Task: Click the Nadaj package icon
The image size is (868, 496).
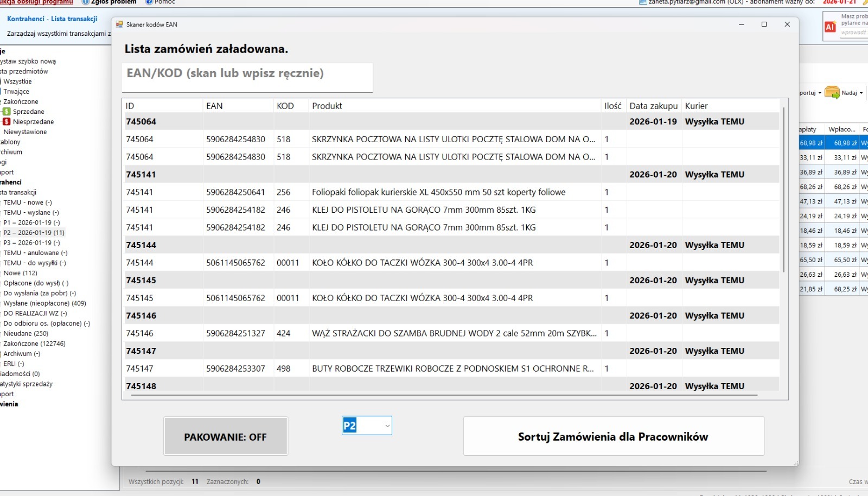Action: coord(832,93)
